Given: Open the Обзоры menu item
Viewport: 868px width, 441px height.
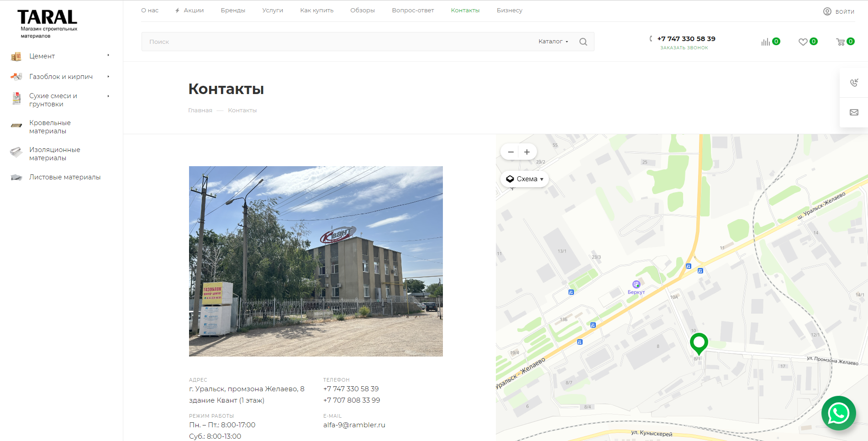Looking at the screenshot, I should click(x=363, y=10).
